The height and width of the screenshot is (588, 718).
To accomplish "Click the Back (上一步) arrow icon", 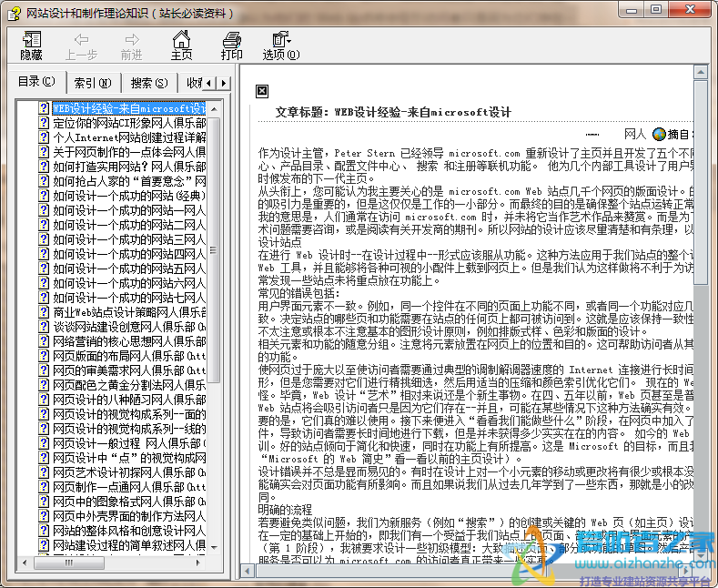I will [81, 40].
